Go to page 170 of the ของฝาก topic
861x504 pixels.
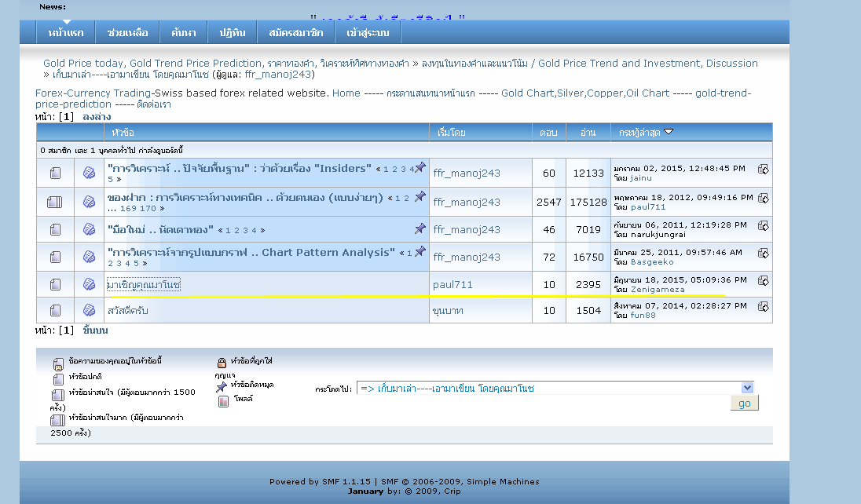[x=148, y=209]
